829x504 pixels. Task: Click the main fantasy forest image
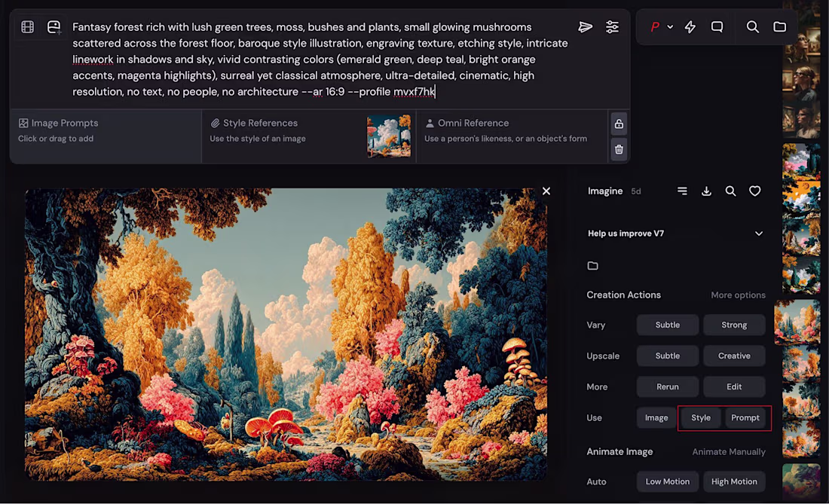pos(286,334)
